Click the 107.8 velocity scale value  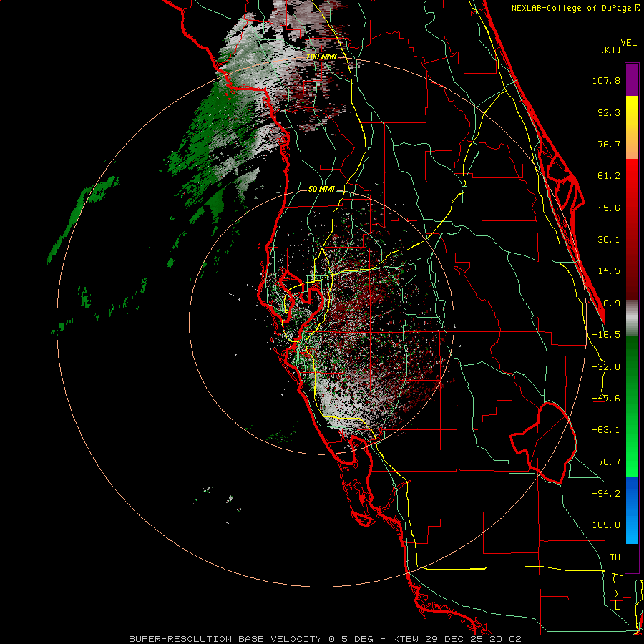pos(606,80)
